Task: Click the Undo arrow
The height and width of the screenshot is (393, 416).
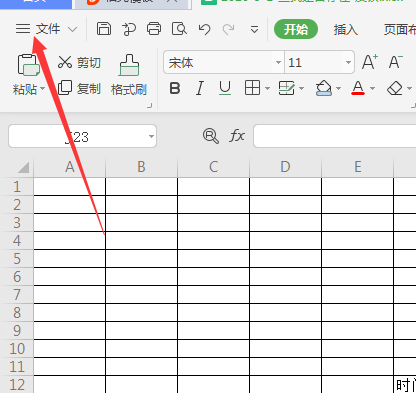Action: click(x=204, y=29)
